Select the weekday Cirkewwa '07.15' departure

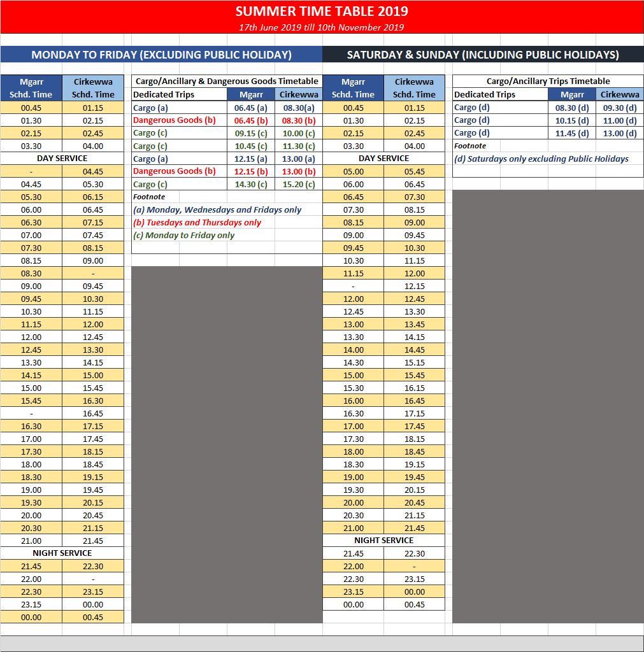[93, 223]
